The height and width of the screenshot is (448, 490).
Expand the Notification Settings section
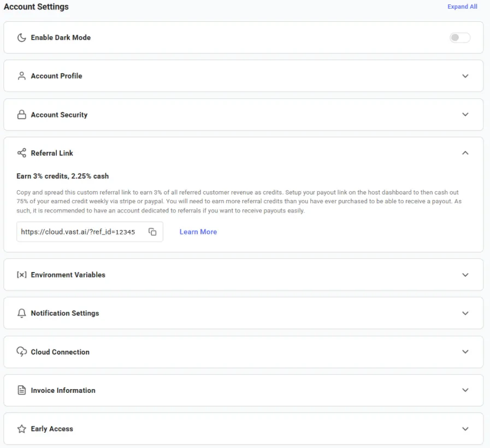tap(465, 313)
